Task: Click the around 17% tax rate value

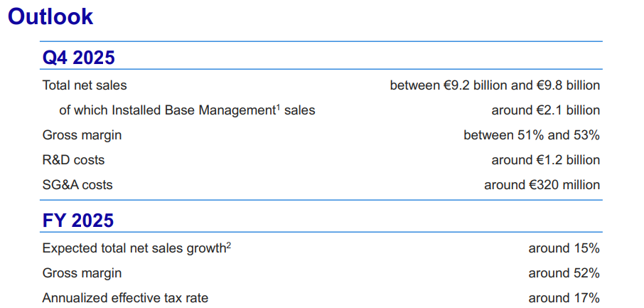Action: [x=564, y=298]
